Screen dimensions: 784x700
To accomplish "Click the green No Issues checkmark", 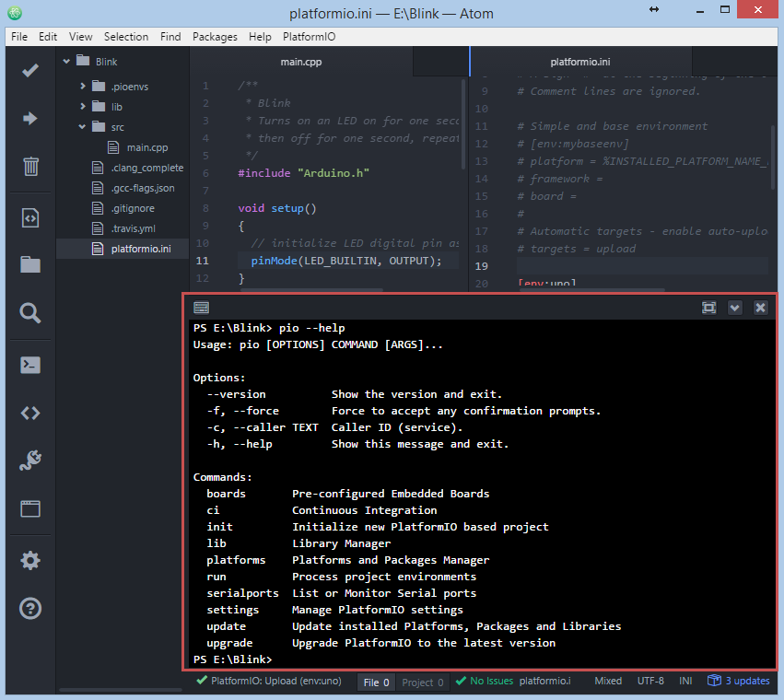I will coord(461,681).
